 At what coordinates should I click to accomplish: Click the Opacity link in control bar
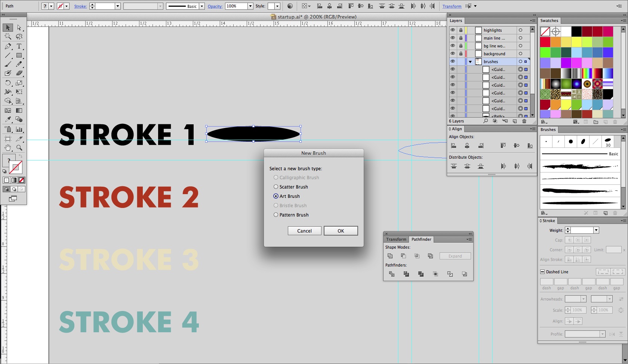pyautogui.click(x=215, y=6)
